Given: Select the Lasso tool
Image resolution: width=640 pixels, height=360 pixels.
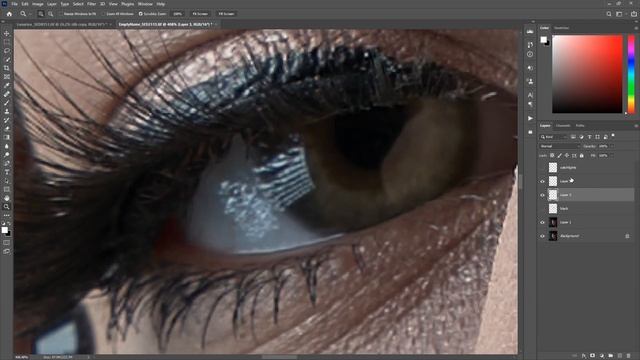Looking at the screenshot, I should [7, 51].
